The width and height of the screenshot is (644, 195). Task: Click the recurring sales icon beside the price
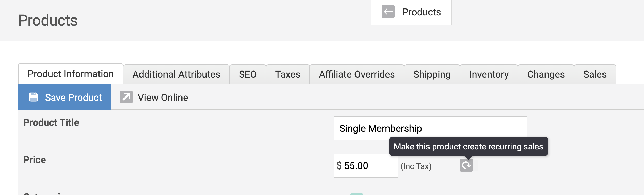(x=466, y=165)
